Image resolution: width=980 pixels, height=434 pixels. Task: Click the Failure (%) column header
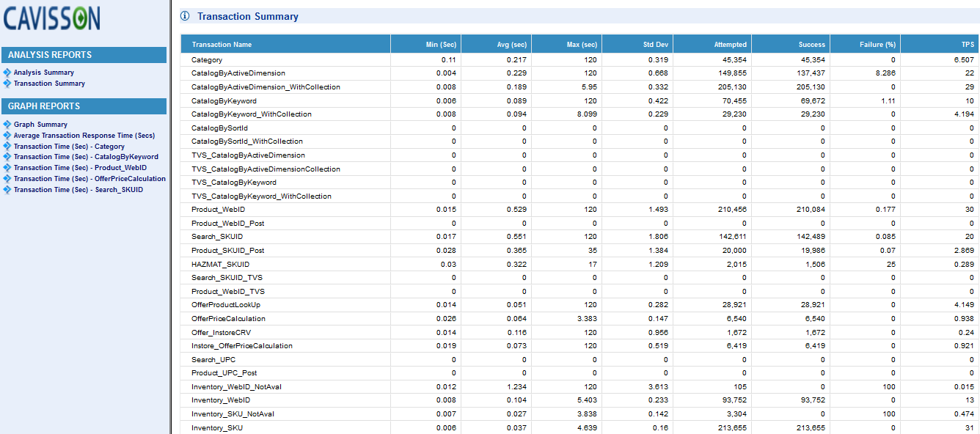point(865,44)
